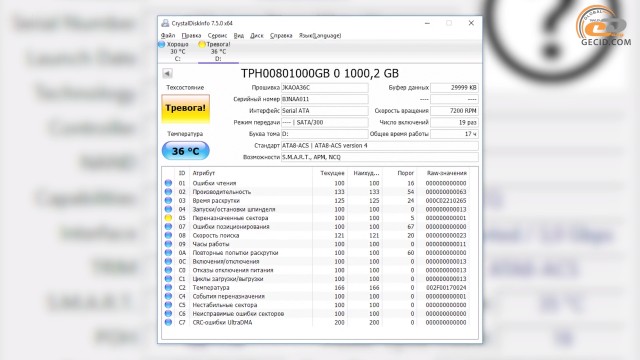Open the Язык(Language) menu
The image size is (640, 360).
(320, 36)
